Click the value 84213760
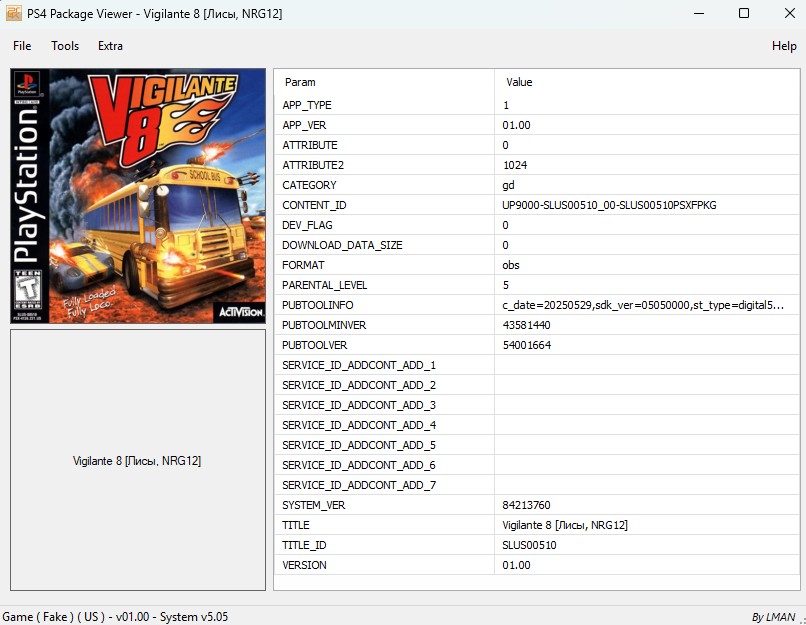The width and height of the screenshot is (806, 625). click(x=526, y=505)
